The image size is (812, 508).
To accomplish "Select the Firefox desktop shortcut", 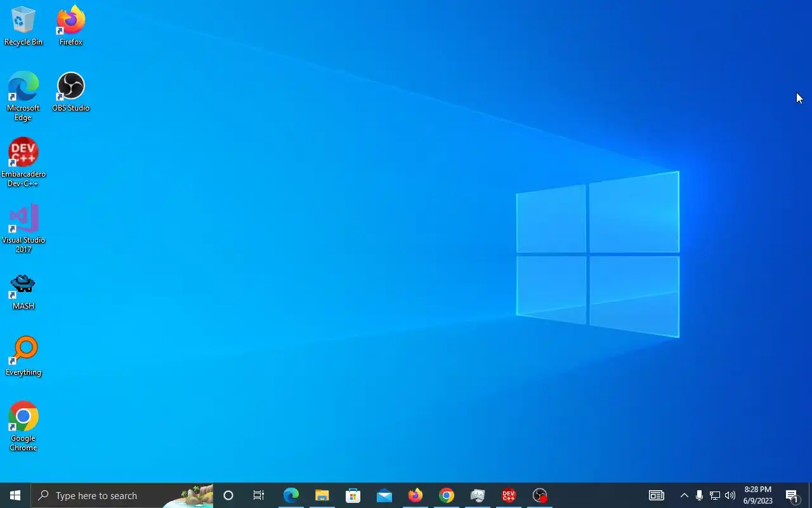I will click(70, 27).
